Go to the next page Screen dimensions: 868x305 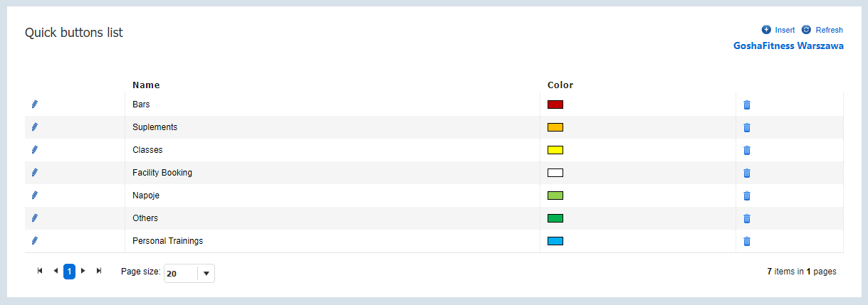(x=83, y=271)
